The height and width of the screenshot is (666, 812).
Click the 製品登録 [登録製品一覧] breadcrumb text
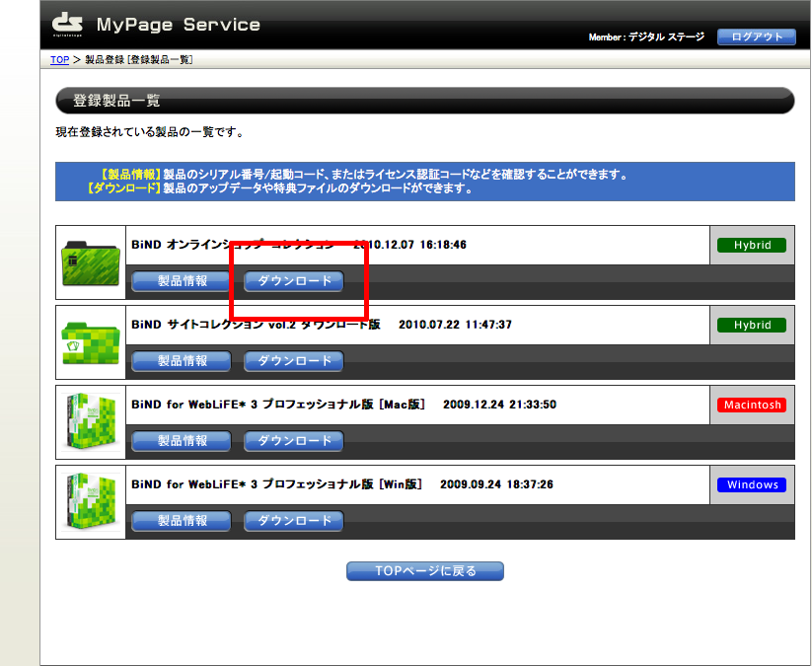point(139,59)
